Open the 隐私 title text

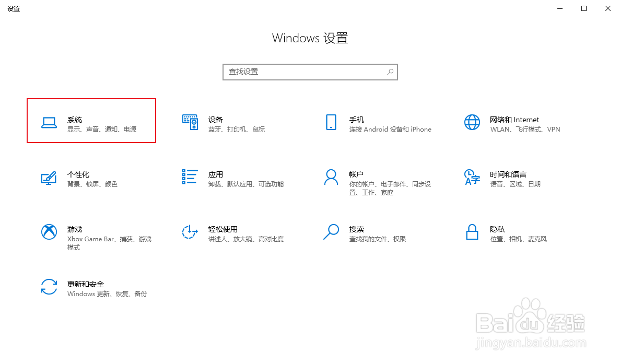coord(497,229)
